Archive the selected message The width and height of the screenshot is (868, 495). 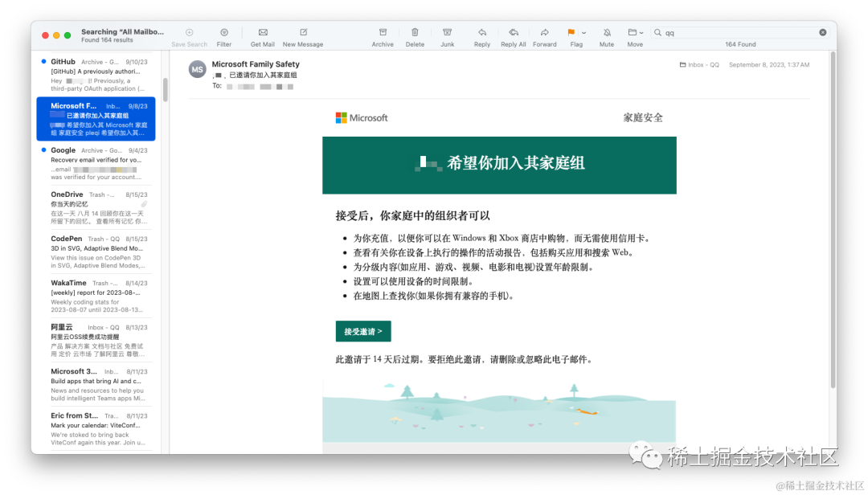pos(383,33)
